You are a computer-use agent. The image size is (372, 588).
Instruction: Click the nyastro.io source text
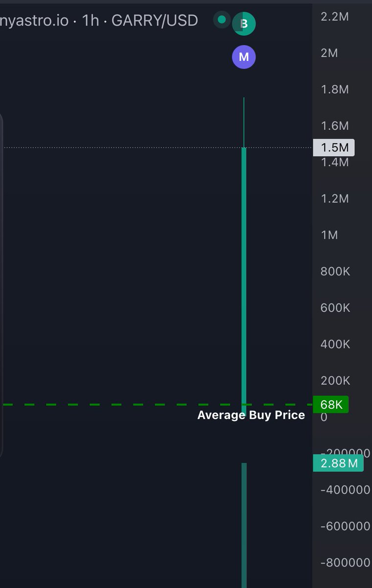point(34,21)
